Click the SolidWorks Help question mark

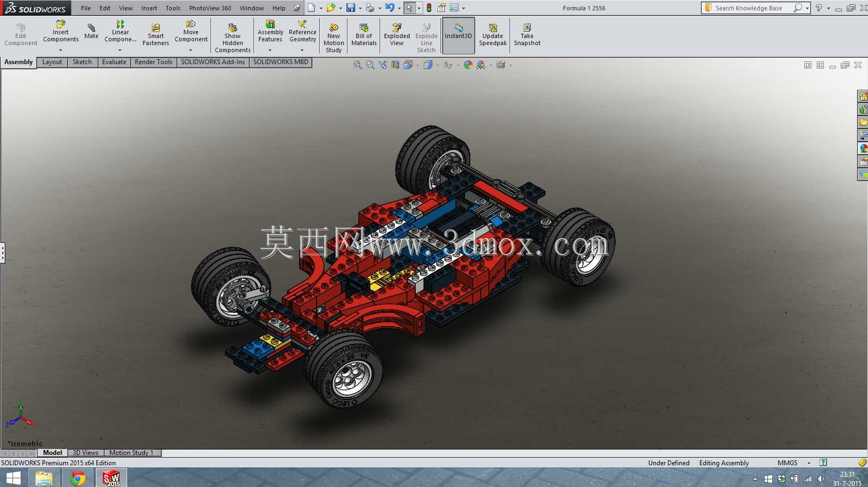click(819, 8)
